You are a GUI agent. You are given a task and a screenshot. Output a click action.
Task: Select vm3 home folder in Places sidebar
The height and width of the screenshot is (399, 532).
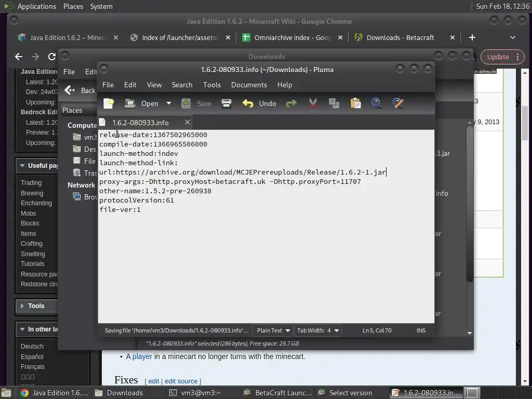pos(85,137)
